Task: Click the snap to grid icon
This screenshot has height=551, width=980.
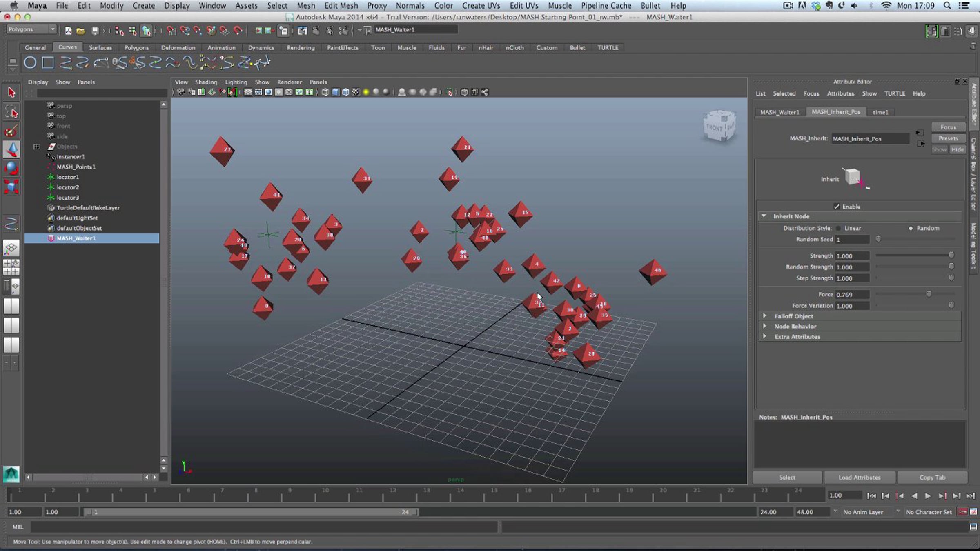Action: [171, 31]
